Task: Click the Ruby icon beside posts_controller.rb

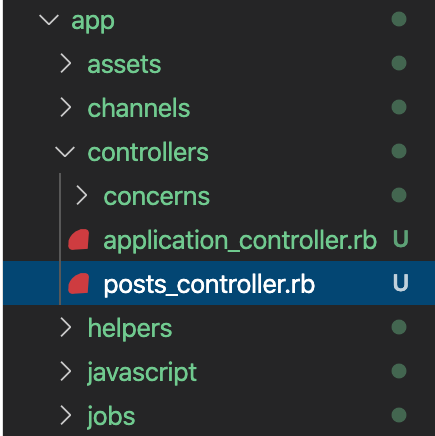Action: (79, 283)
